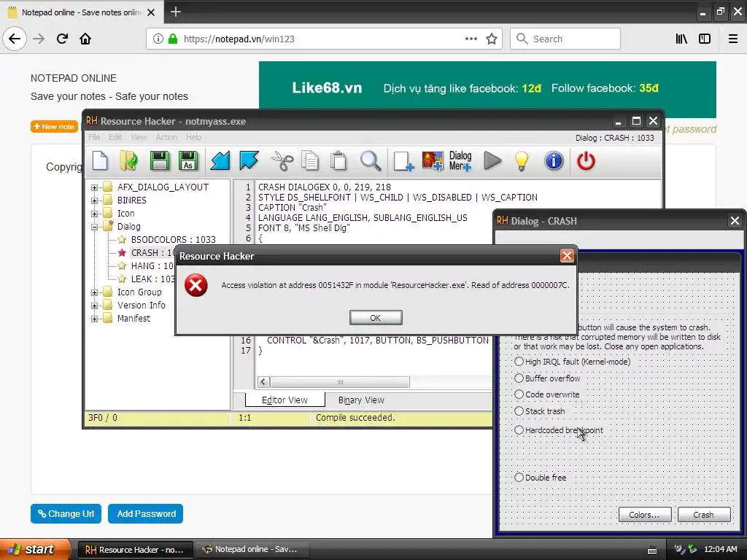The height and width of the screenshot is (560, 747).
Task: Select BSODCOLORS : 1033 tree item
Action: pos(174,239)
